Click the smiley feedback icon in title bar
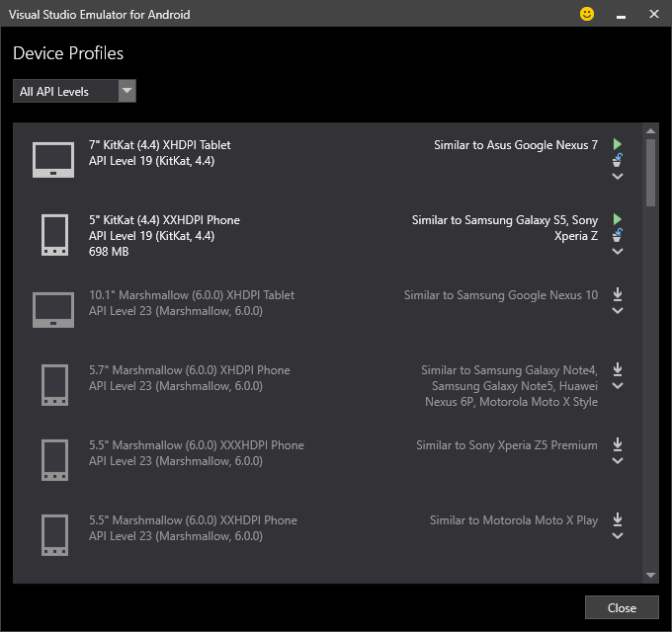This screenshot has width=672, height=632. point(587,15)
